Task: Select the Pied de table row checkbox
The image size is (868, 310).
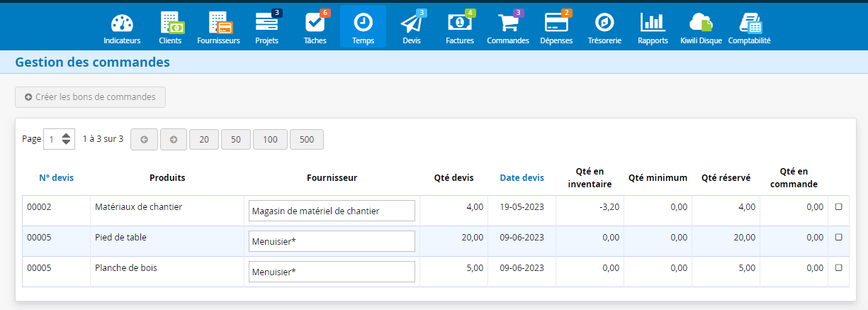Action: [839, 238]
